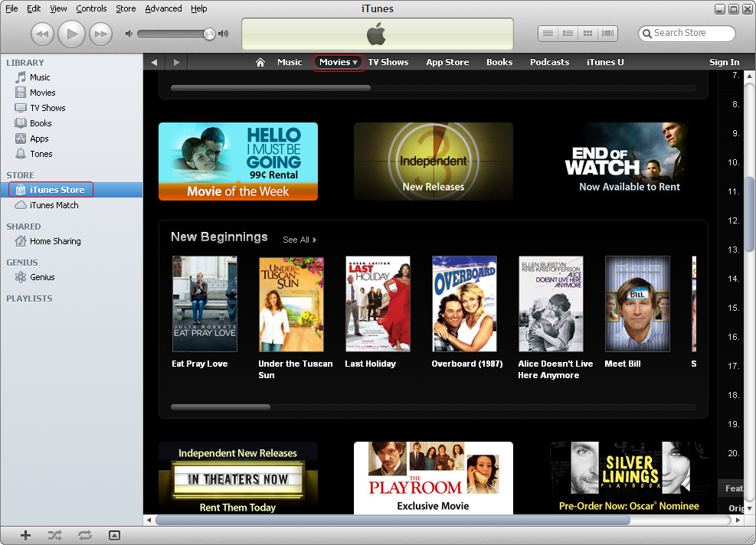Open the Books store tab
The width and height of the screenshot is (756, 545).
point(499,62)
